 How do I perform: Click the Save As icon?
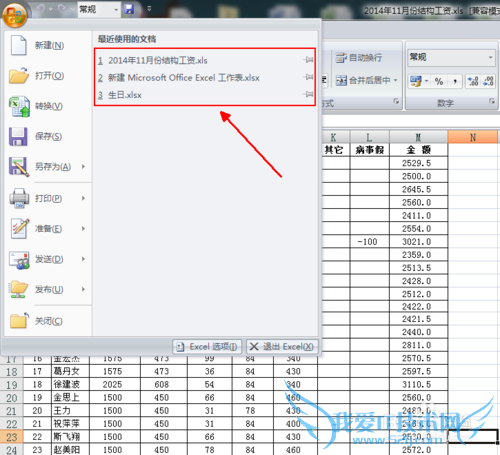[19, 166]
